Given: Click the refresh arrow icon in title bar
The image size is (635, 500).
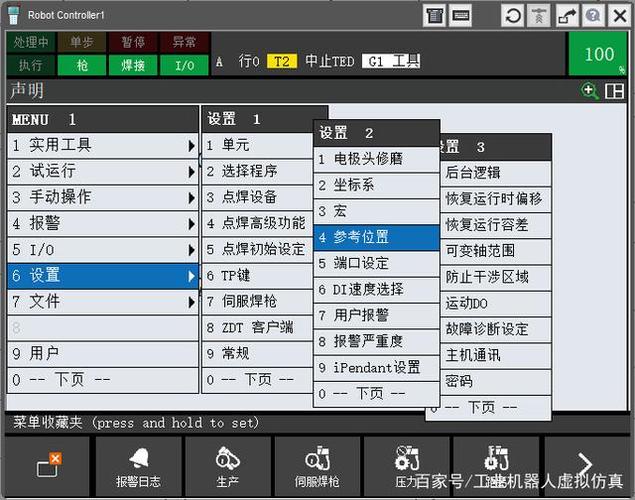Looking at the screenshot, I should click(x=514, y=16).
